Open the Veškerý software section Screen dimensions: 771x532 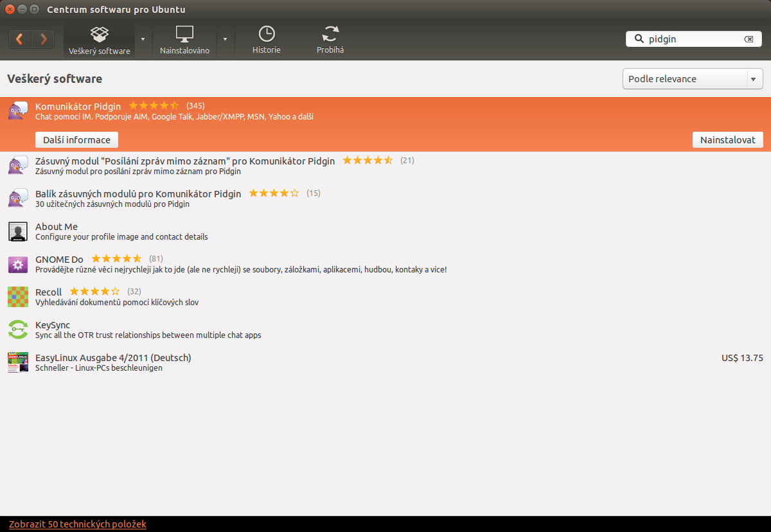100,40
